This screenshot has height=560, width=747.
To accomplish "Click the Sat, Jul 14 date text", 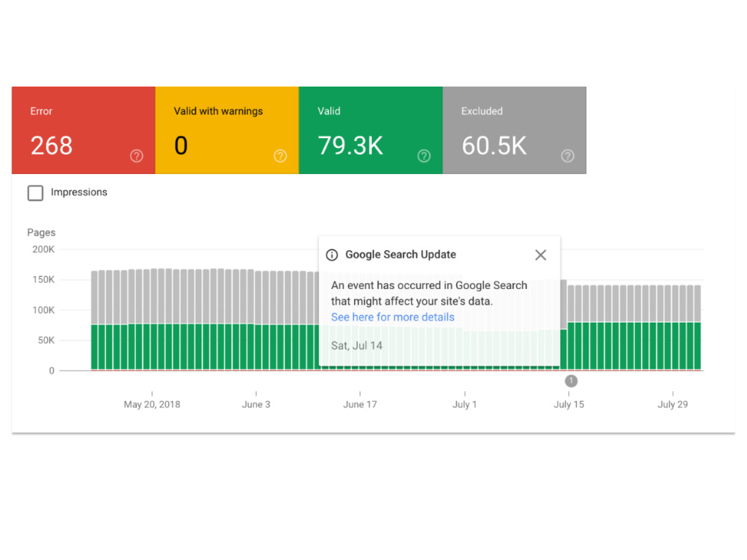I will pos(356,346).
